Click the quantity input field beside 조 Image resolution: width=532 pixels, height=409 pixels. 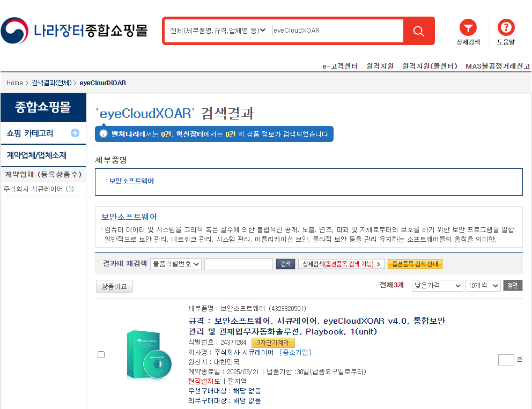click(505, 360)
